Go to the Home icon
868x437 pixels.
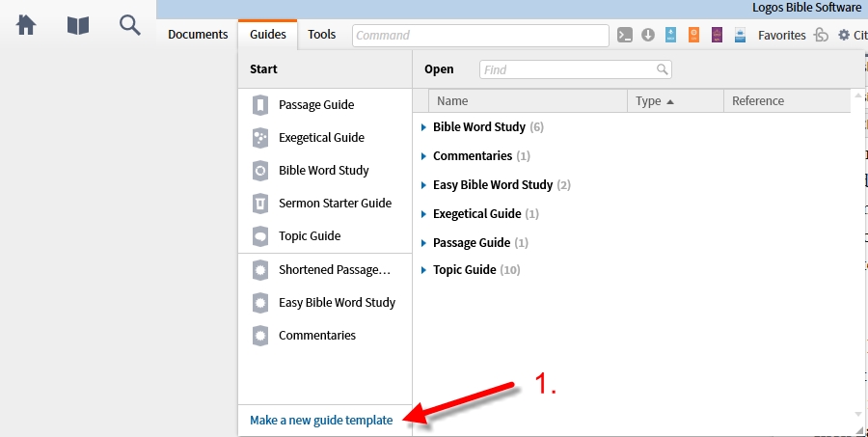26,25
